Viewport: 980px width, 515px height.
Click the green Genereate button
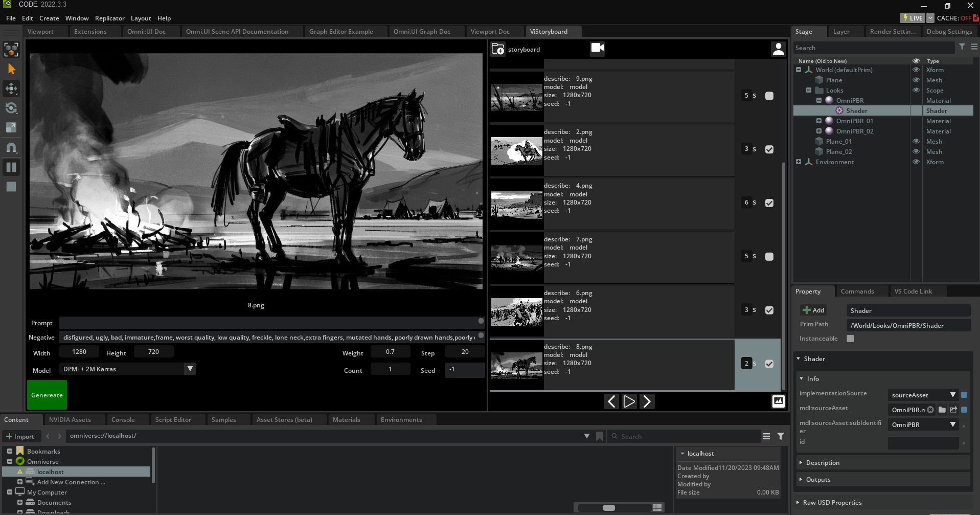(47, 395)
